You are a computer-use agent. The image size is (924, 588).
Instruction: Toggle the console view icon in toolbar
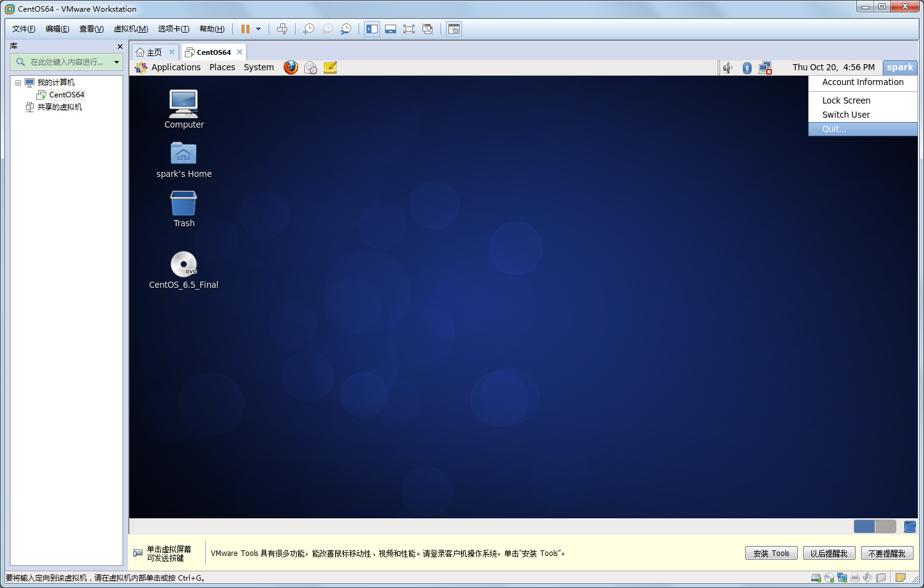[454, 29]
